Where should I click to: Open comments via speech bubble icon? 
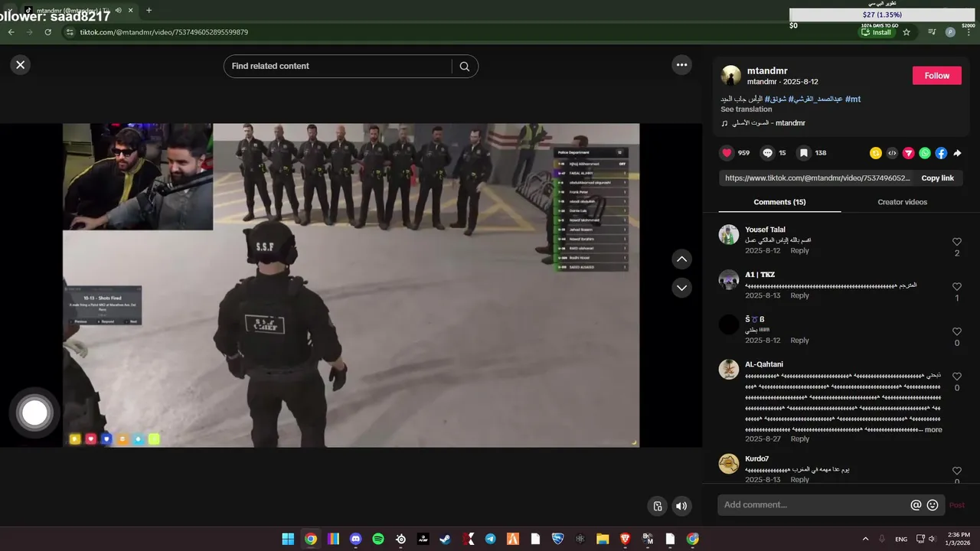pos(767,153)
